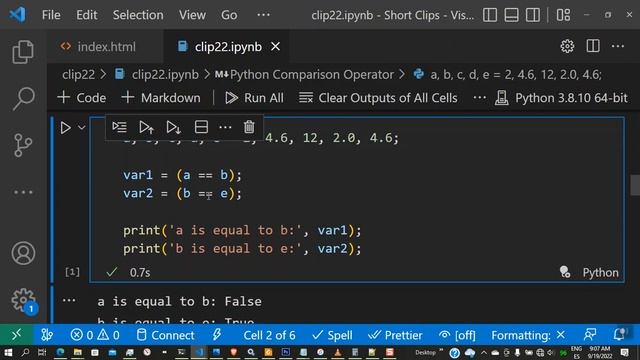Split editor right icon
640x360 pixels.
[593, 46]
